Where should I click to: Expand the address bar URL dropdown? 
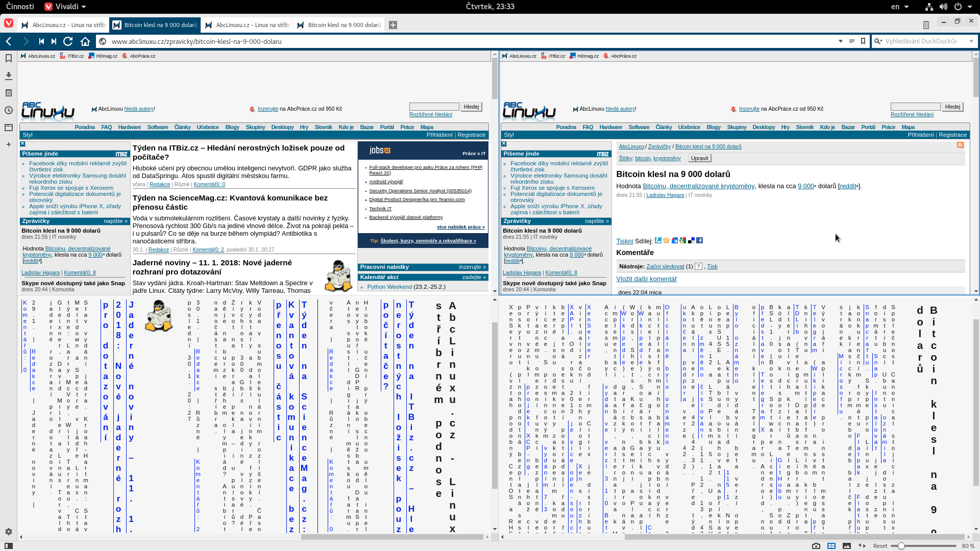840,41
